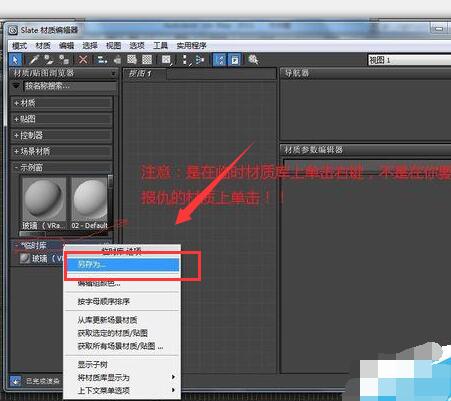Choose 另存为... in the context menu
The image size is (451, 401).
pos(123,265)
